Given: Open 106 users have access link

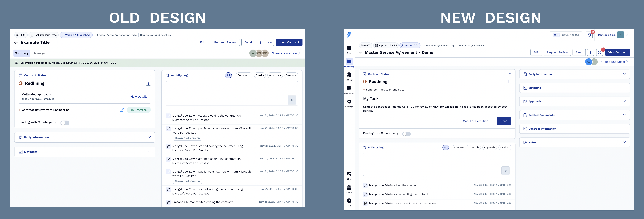Looking at the screenshot, I should click(285, 53).
